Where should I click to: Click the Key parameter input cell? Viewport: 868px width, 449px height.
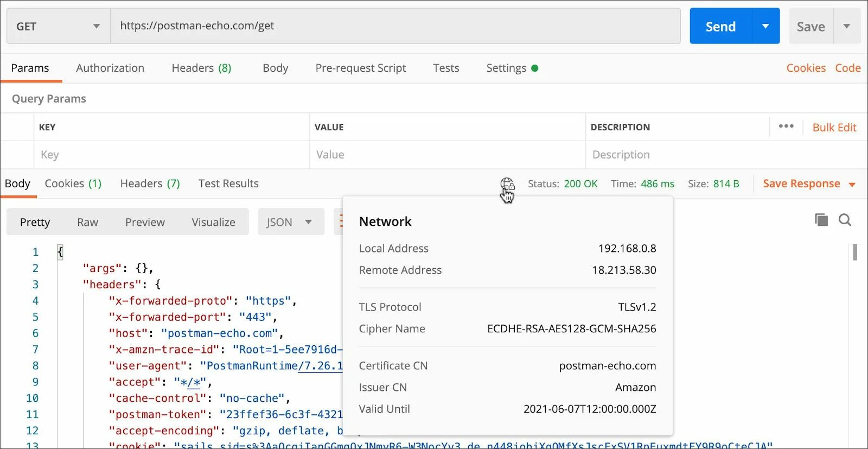click(171, 155)
